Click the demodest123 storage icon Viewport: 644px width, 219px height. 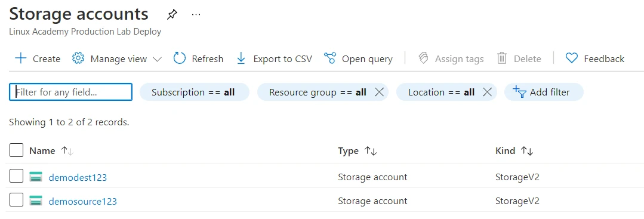point(36,177)
